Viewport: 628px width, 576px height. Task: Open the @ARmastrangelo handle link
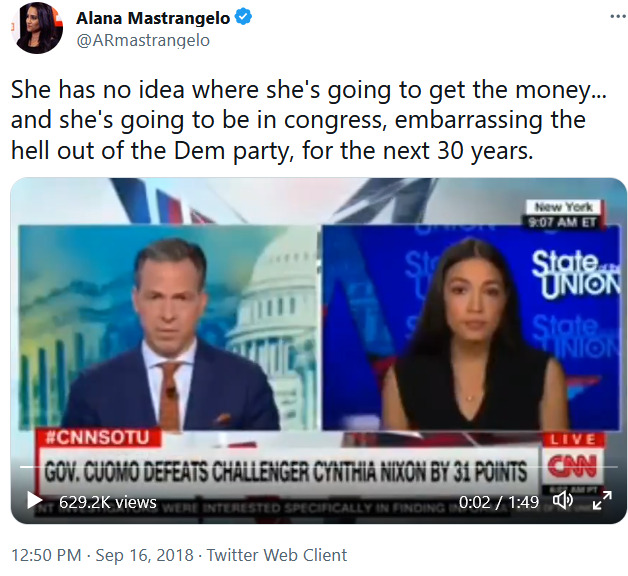coord(143,40)
